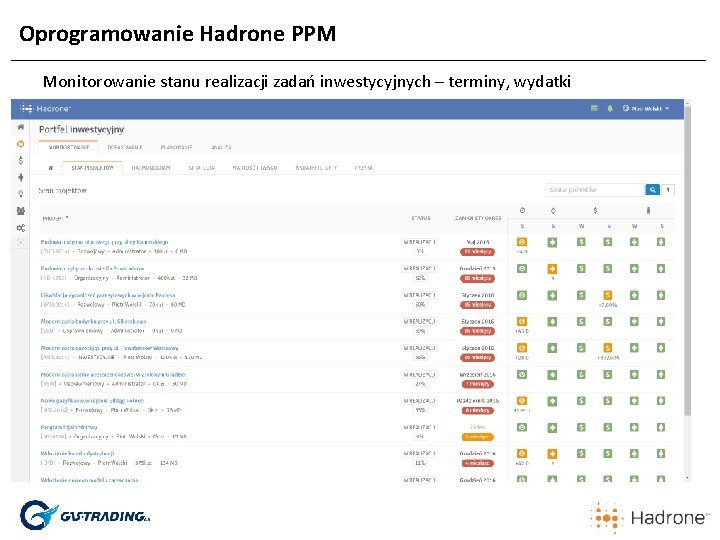This screenshot has height=540, width=720.
Task: Click the red duration badge in the first project row
Action: click(x=478, y=252)
